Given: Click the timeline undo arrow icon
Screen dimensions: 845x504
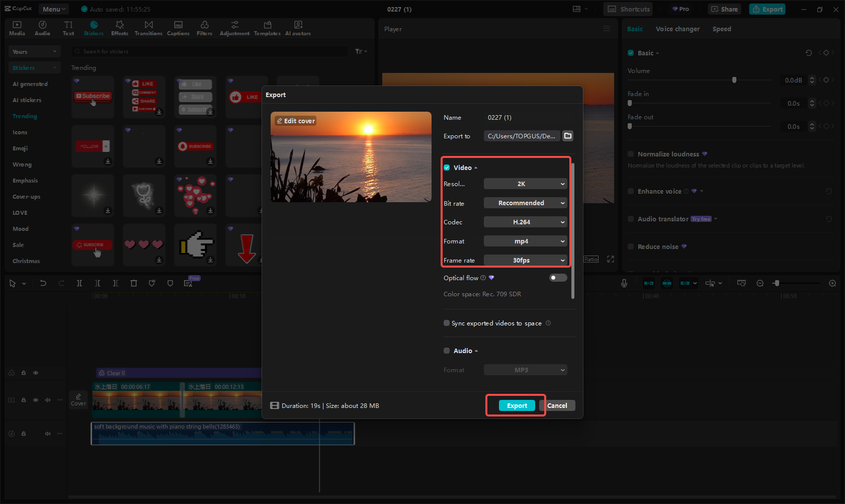Looking at the screenshot, I should (43, 283).
